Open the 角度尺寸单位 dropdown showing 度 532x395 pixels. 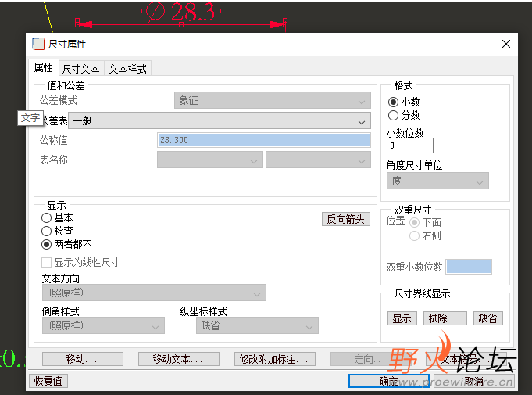(437, 181)
